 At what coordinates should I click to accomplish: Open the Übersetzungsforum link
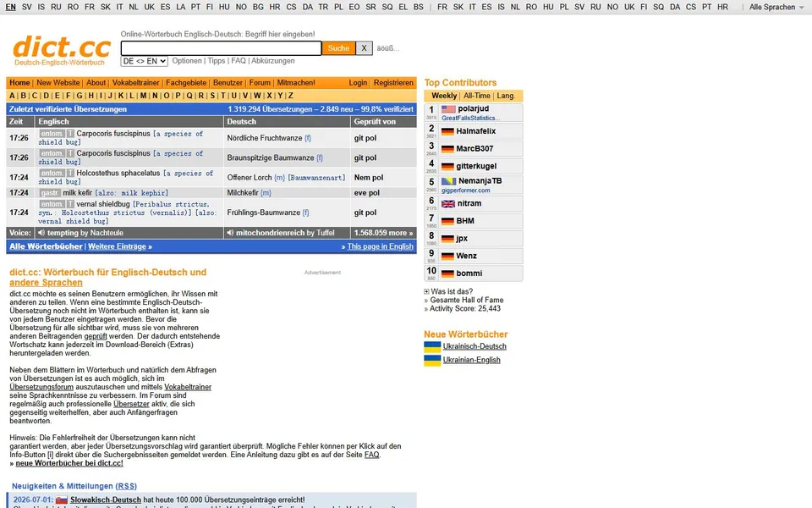pyautogui.click(x=41, y=387)
